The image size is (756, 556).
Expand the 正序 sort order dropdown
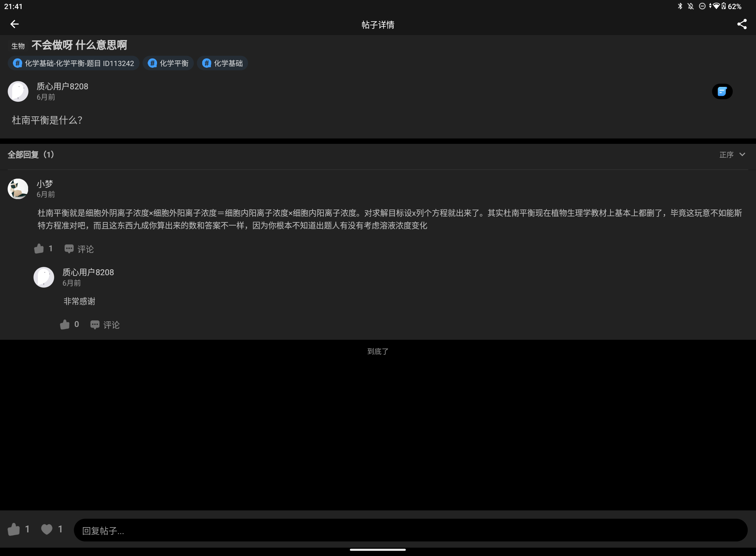[732, 155]
